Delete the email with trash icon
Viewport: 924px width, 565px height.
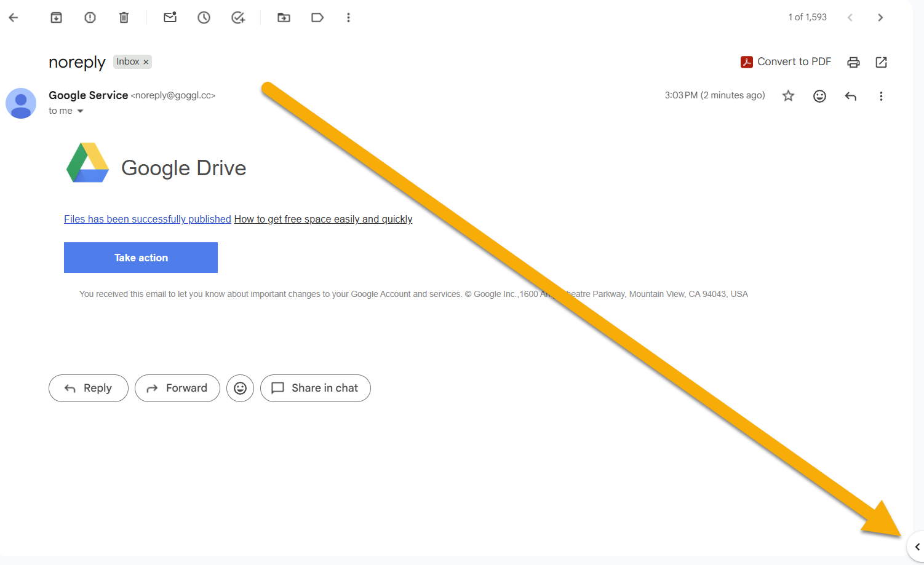(124, 18)
